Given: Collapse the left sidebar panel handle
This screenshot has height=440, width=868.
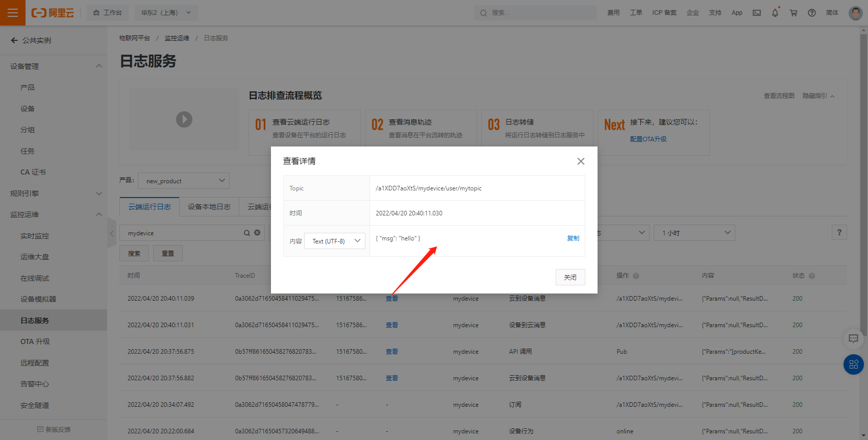Looking at the screenshot, I should tap(112, 233).
